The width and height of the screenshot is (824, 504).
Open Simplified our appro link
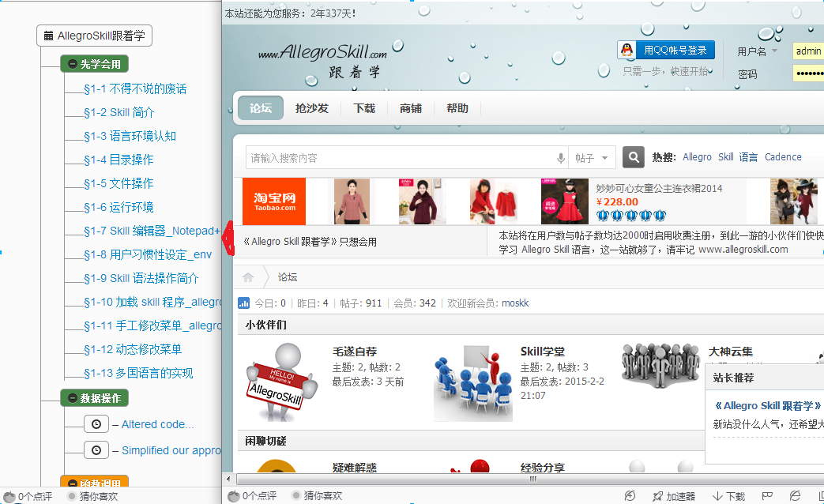coord(171,450)
